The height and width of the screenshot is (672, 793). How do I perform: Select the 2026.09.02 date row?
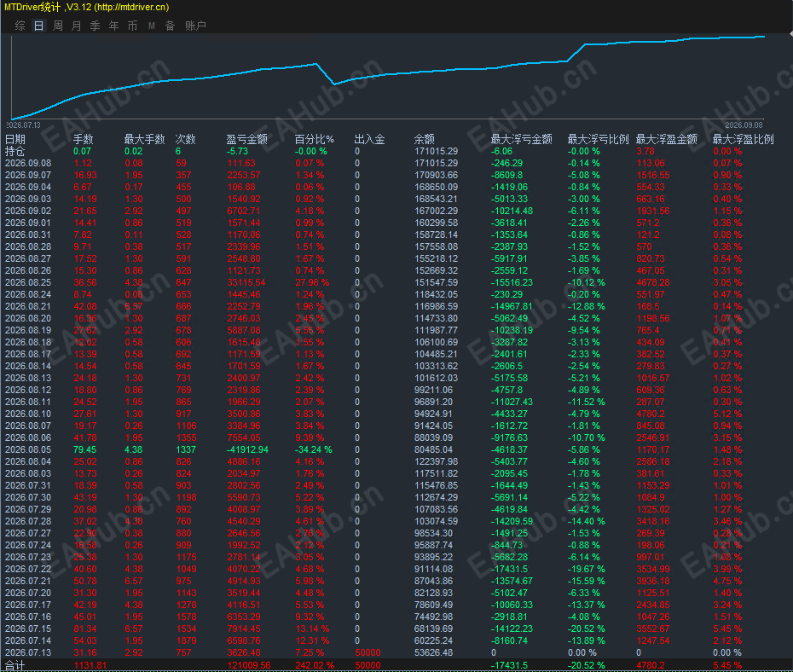click(28, 211)
